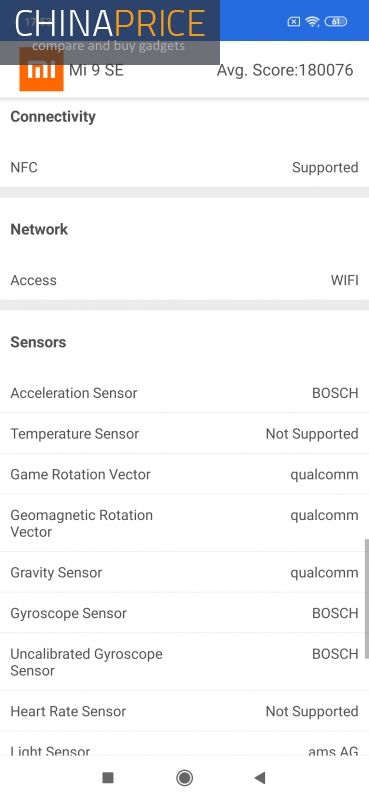The width and height of the screenshot is (369, 800).
Task: Tap the Acceleration Sensor BOSCH row
Action: 184,393
